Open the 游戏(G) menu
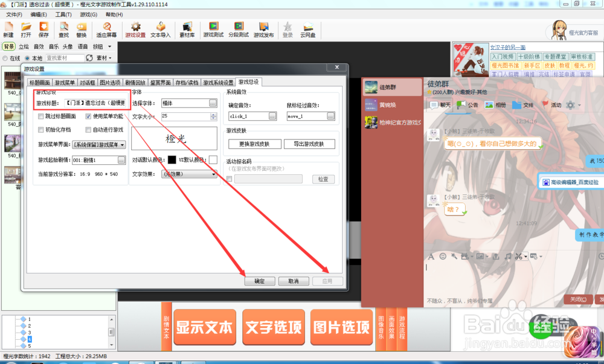 [87, 13]
